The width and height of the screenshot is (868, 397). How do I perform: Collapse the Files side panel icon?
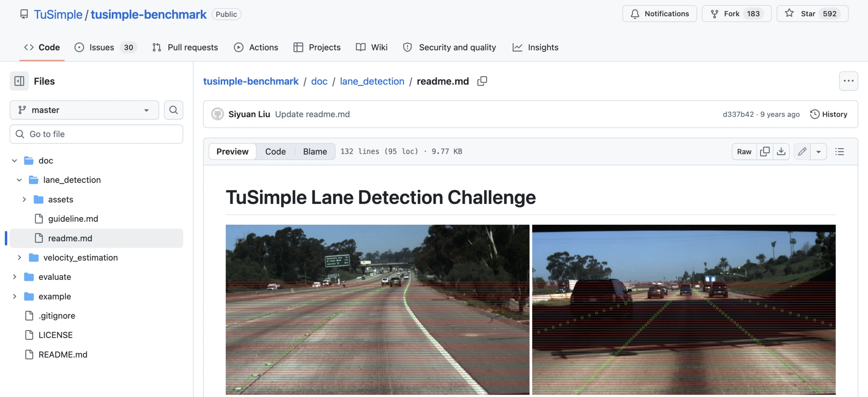pyautogui.click(x=19, y=81)
